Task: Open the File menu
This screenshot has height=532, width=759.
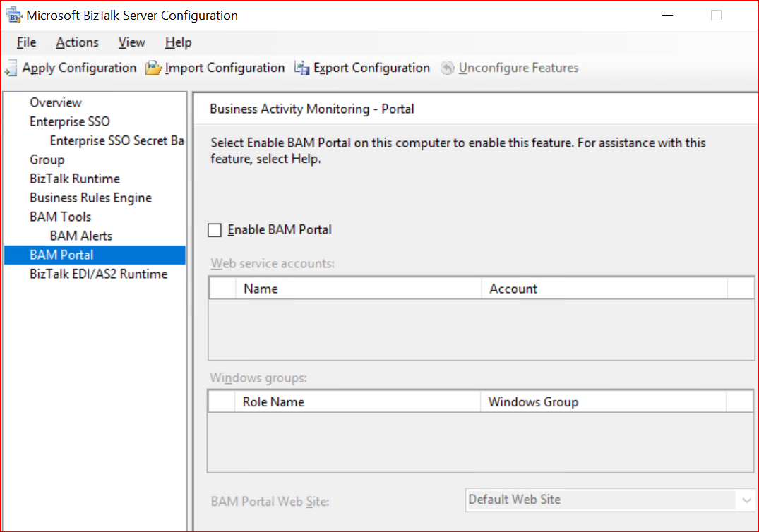Action: (x=26, y=43)
